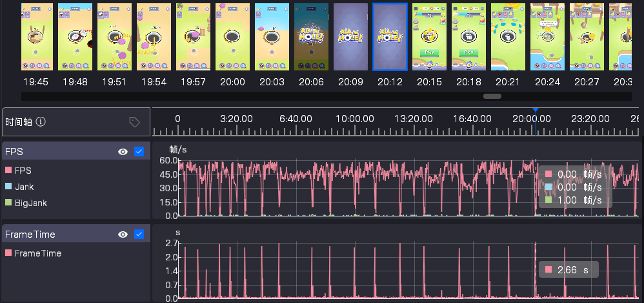Select the 20:15 Play screen thumbnail
The width and height of the screenshot is (644, 303).
pyautogui.click(x=429, y=37)
